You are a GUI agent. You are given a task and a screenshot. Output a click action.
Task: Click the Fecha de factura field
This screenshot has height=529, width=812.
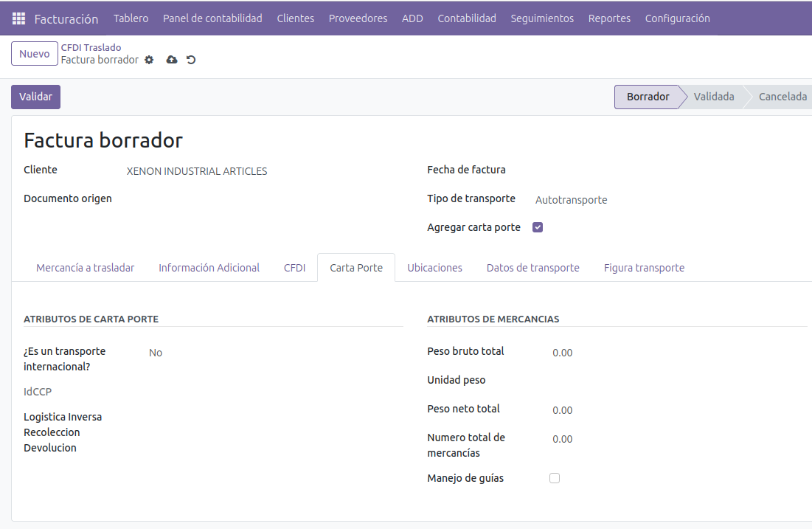664,170
